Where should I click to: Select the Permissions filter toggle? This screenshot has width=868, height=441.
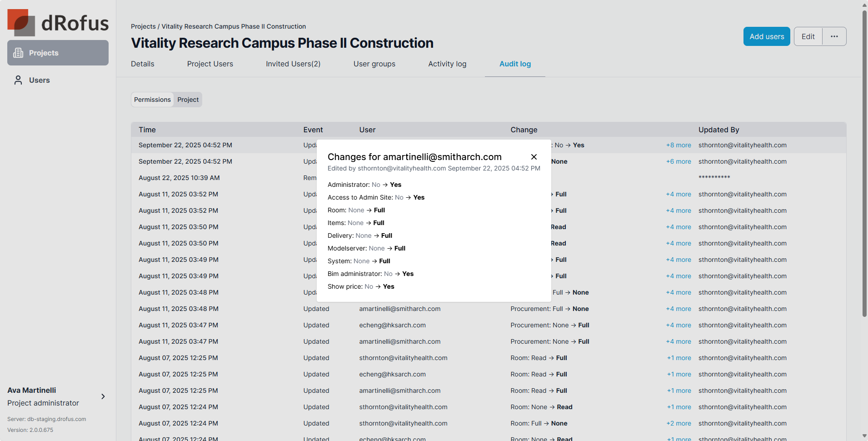click(x=152, y=100)
